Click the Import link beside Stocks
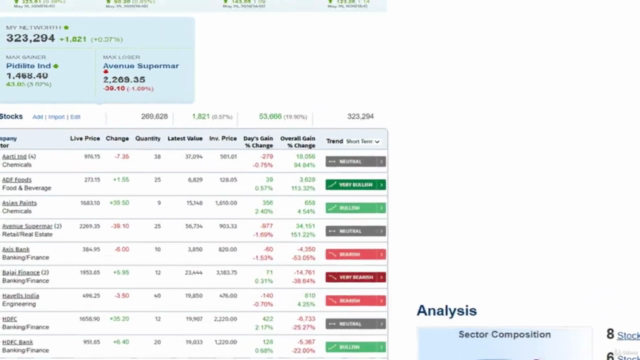This screenshot has width=640, height=360. click(x=56, y=117)
